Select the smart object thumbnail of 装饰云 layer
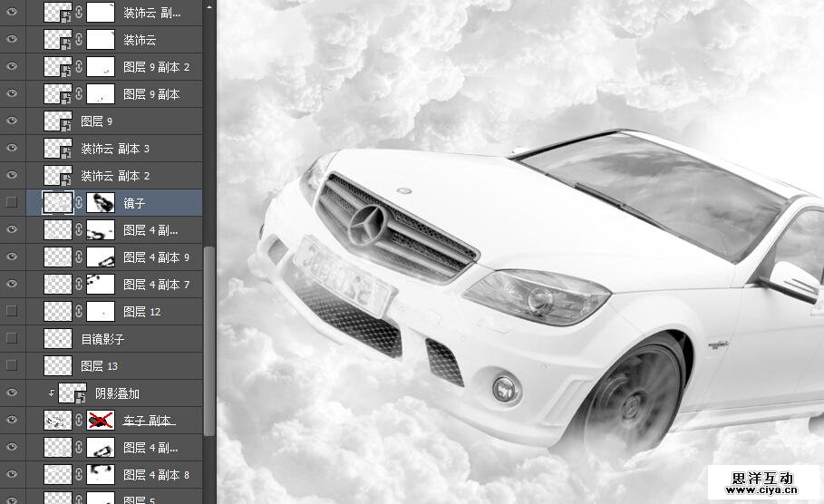 (x=58, y=39)
